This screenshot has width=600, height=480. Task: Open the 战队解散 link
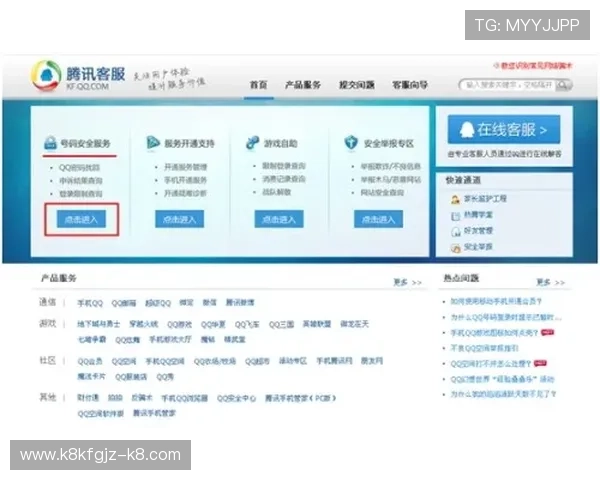[277, 192]
